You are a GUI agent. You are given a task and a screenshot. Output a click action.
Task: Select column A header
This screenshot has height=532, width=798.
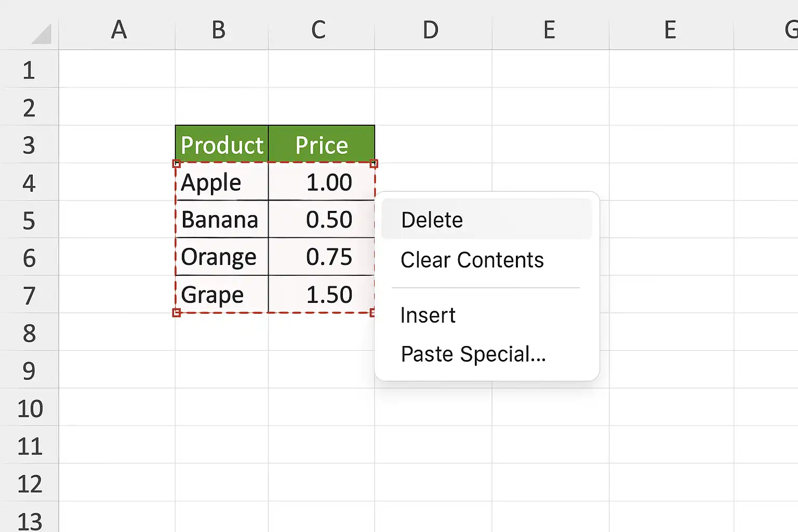pos(117,30)
